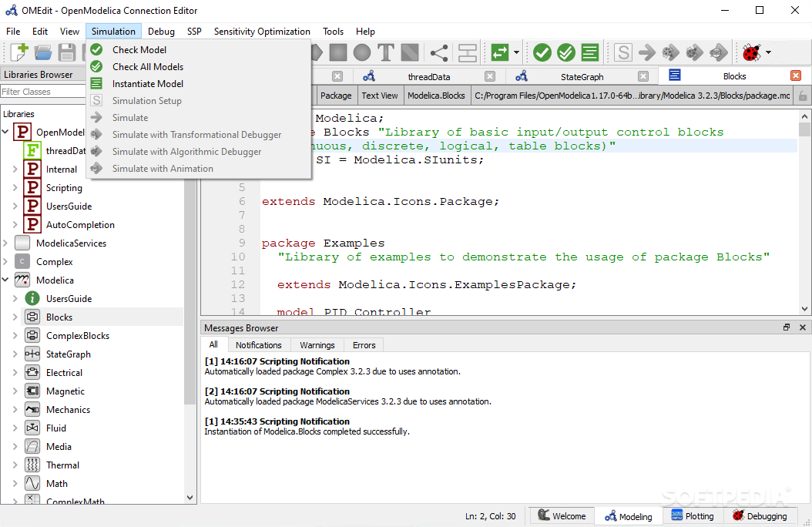Choose Check Model from Simulation menu
Screen dimensions: 812x527
coord(199,50)
